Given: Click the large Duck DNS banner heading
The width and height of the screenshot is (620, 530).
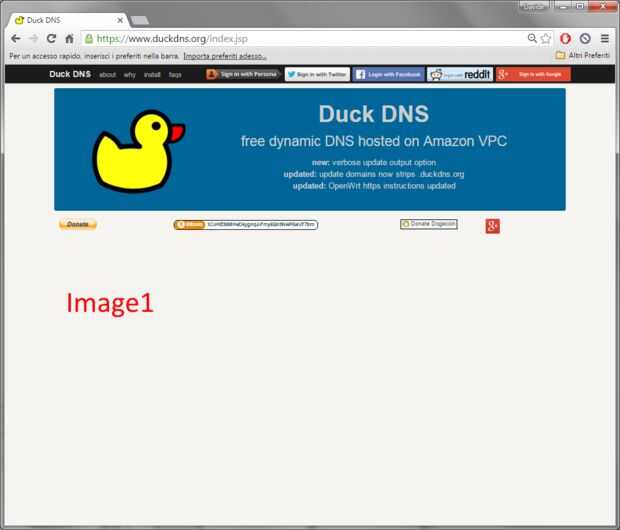Looking at the screenshot, I should coord(374,114).
